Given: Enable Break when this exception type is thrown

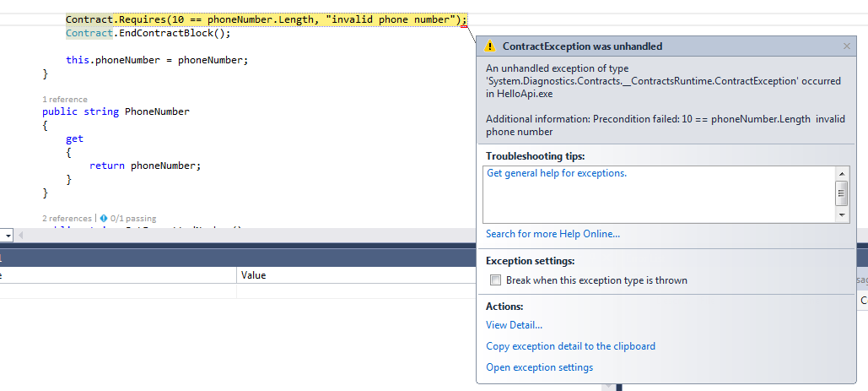Looking at the screenshot, I should 496,280.
